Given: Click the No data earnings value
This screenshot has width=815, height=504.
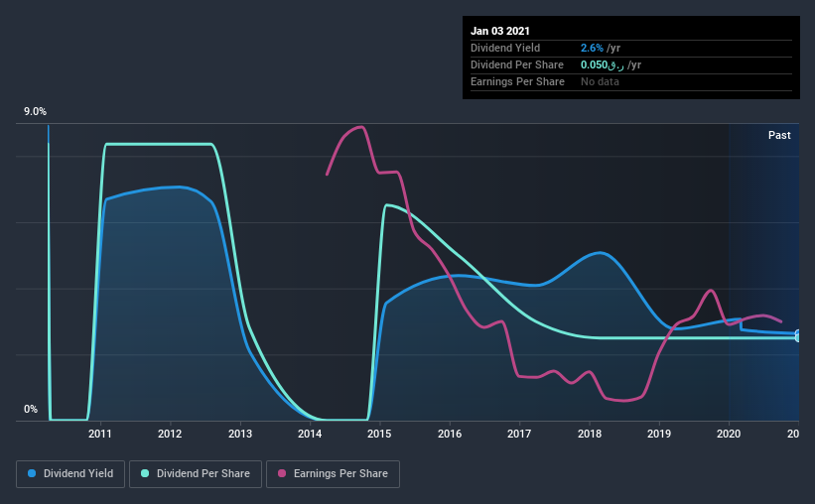Looking at the screenshot, I should coord(600,81).
